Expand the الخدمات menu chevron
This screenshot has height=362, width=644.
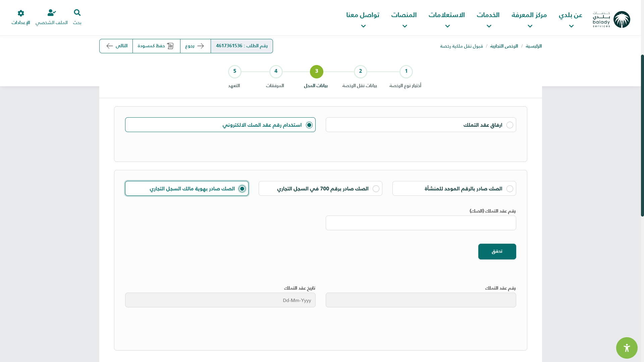point(489,26)
